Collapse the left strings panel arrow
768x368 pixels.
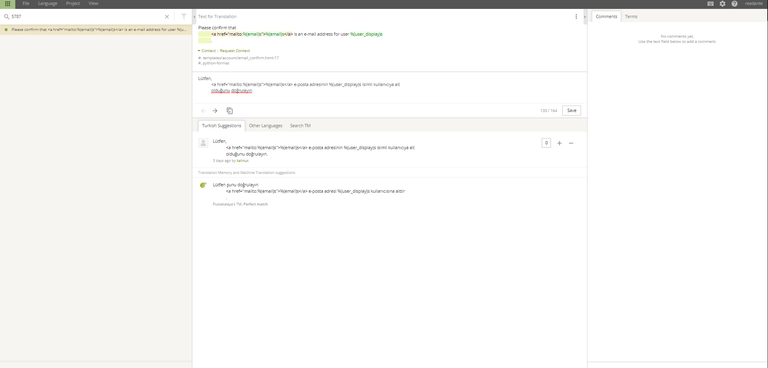click(x=194, y=17)
